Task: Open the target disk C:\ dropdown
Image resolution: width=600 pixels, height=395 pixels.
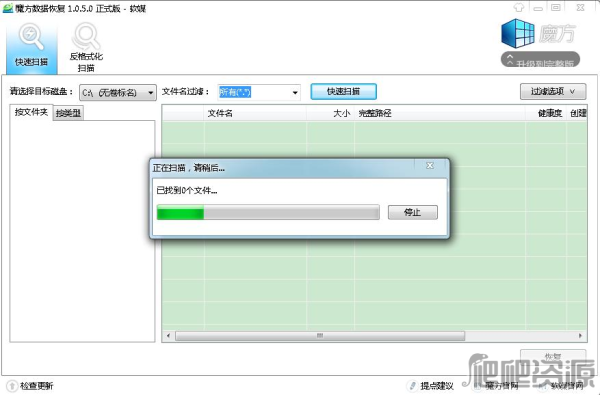Action: tap(118, 93)
